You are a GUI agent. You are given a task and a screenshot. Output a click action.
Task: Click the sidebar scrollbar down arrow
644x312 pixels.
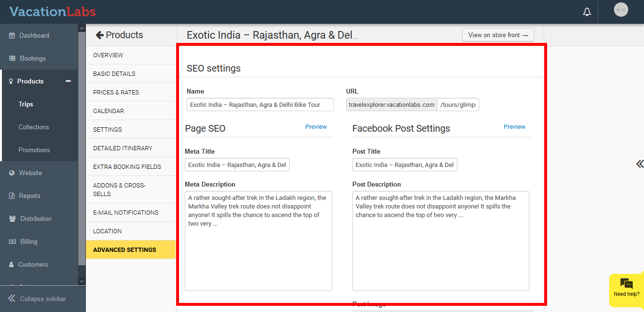coord(82,281)
